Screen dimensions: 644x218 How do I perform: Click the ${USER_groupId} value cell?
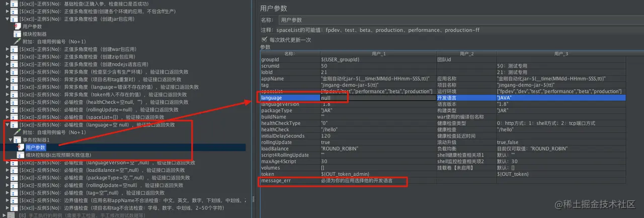378,59
